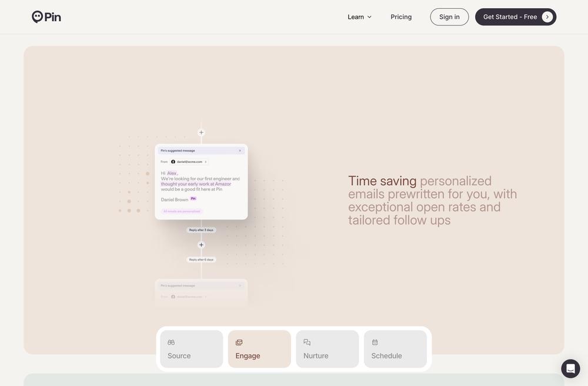Select the Source tab
This screenshot has height=386, width=588.
[191, 349]
